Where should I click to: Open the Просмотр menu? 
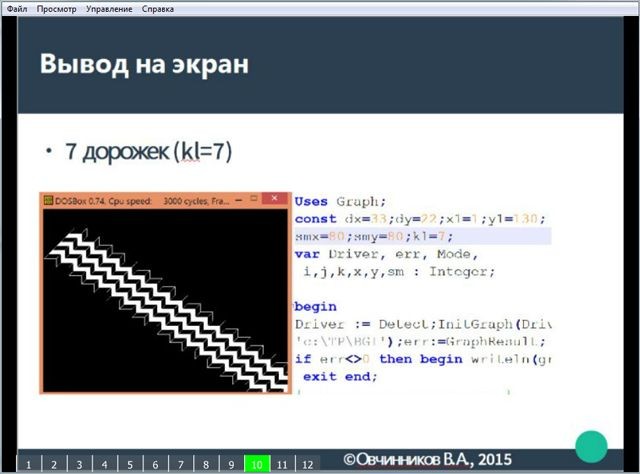(x=56, y=9)
